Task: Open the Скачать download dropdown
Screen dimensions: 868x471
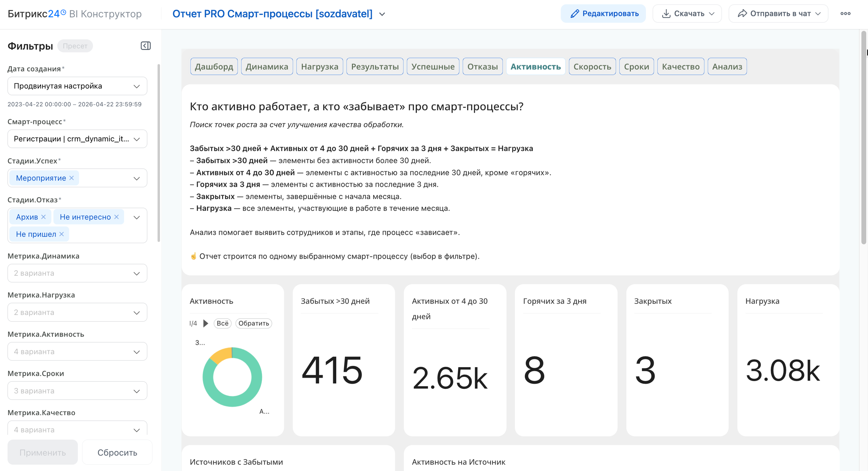Action: tap(687, 13)
